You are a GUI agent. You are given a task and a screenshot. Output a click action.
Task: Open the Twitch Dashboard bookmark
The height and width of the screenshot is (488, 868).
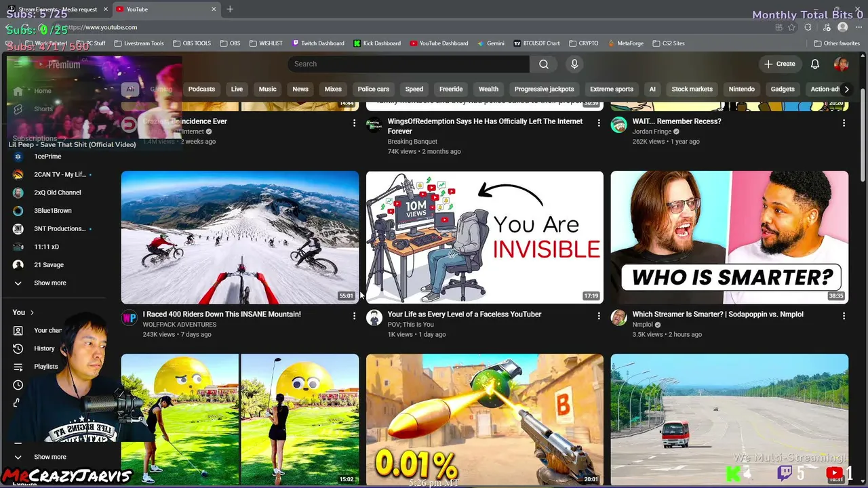318,43
